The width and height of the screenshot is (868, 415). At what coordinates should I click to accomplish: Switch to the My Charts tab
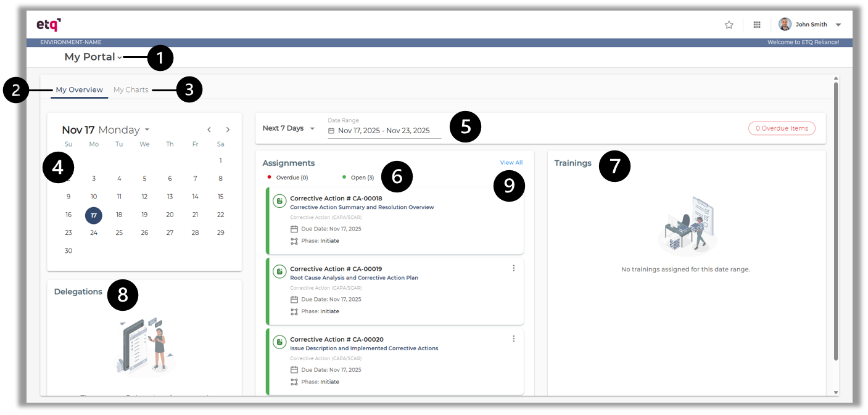click(x=131, y=89)
